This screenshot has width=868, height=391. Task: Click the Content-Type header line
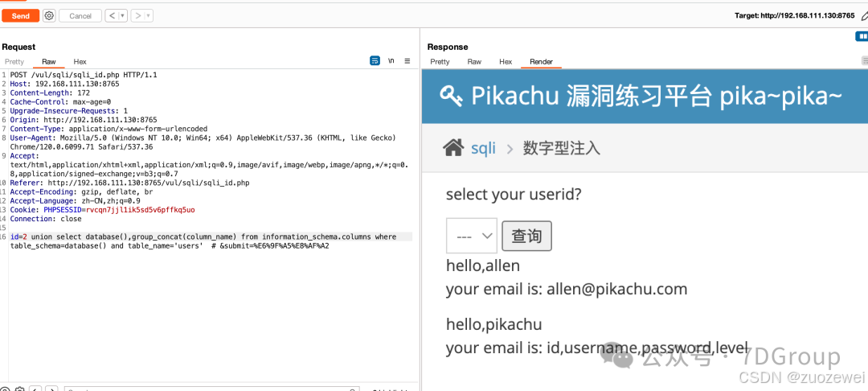(x=108, y=129)
